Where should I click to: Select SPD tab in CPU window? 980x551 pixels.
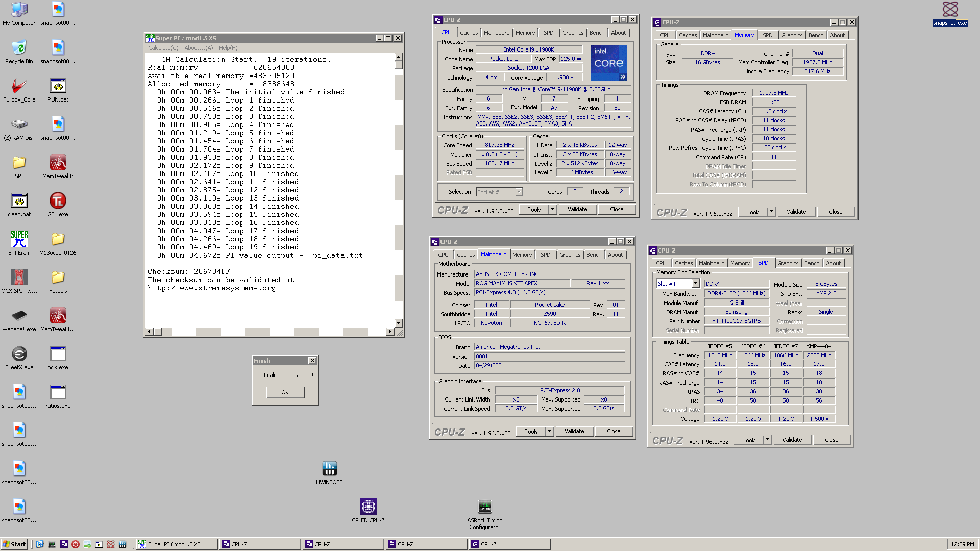coord(548,33)
